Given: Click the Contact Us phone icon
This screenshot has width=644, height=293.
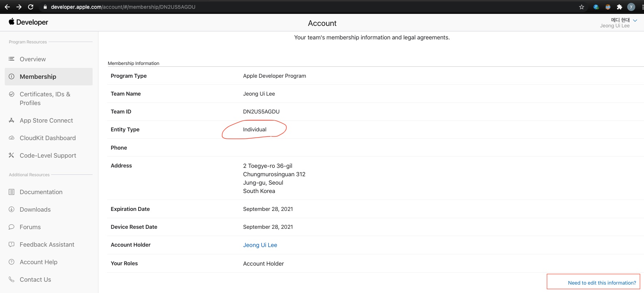Looking at the screenshot, I should (12, 279).
